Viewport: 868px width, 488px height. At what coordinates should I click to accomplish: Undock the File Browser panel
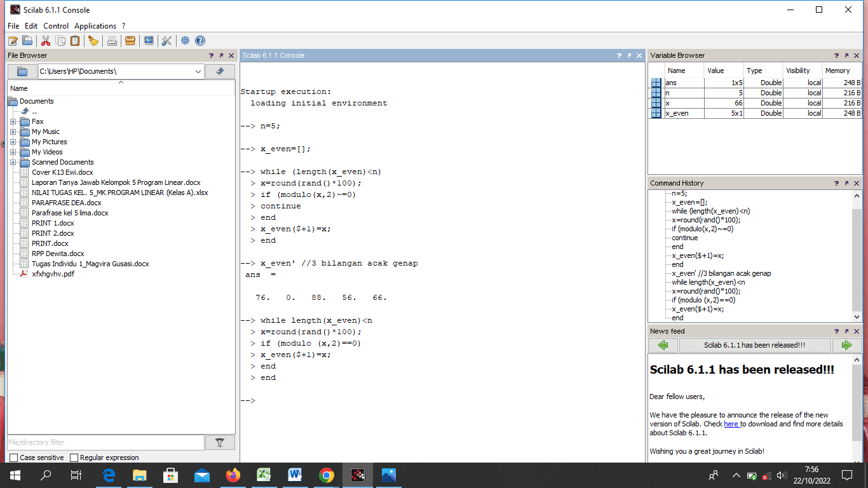221,55
